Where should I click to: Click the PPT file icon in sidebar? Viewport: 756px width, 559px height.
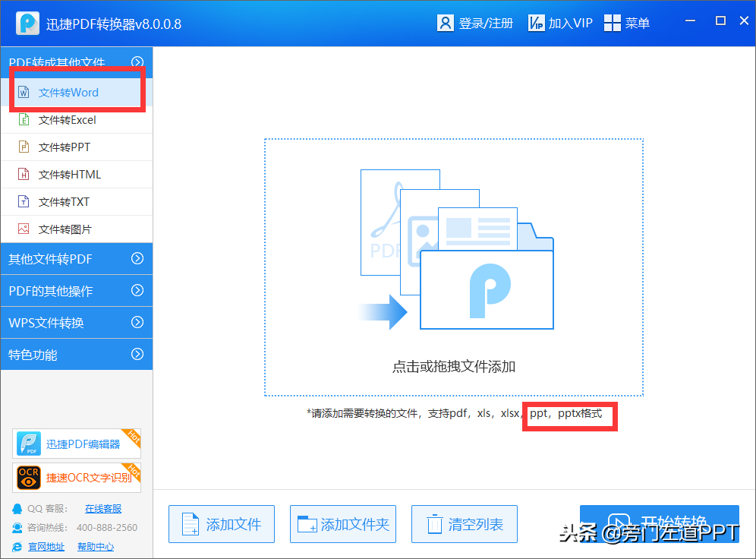pyautogui.click(x=24, y=147)
